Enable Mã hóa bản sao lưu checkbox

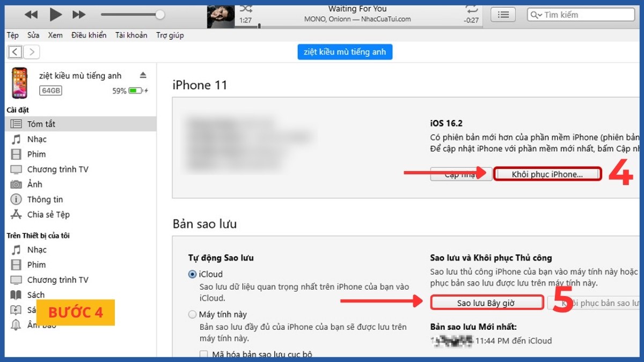coord(204,354)
